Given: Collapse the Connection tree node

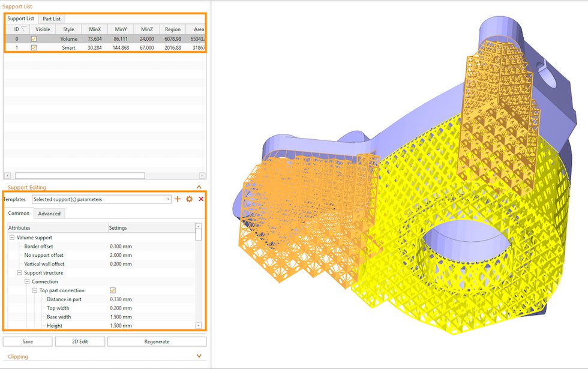Looking at the screenshot, I should point(27,282).
